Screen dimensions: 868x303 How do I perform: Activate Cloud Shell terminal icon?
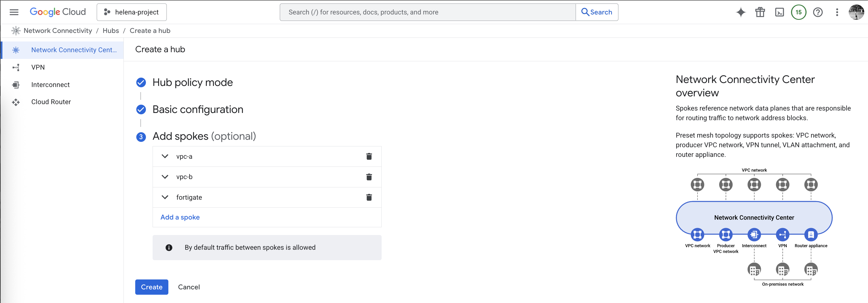(x=779, y=12)
